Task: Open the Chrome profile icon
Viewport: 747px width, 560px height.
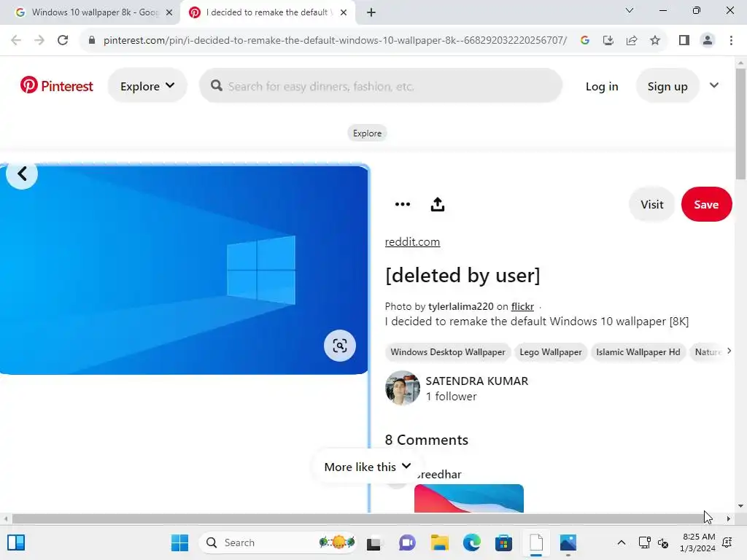Action: pyautogui.click(x=708, y=40)
